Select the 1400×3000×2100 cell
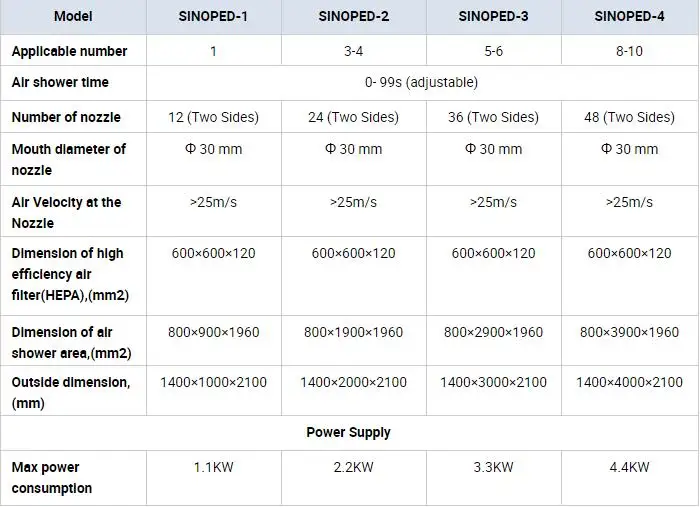 click(x=493, y=382)
